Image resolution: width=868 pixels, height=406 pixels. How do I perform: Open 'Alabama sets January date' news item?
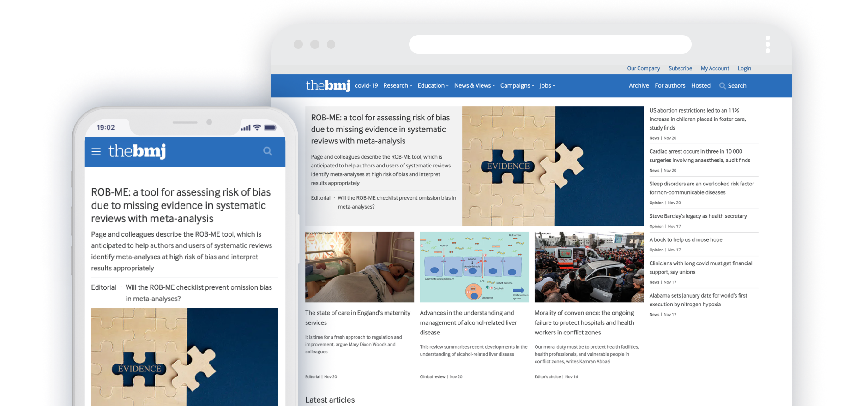point(698,300)
